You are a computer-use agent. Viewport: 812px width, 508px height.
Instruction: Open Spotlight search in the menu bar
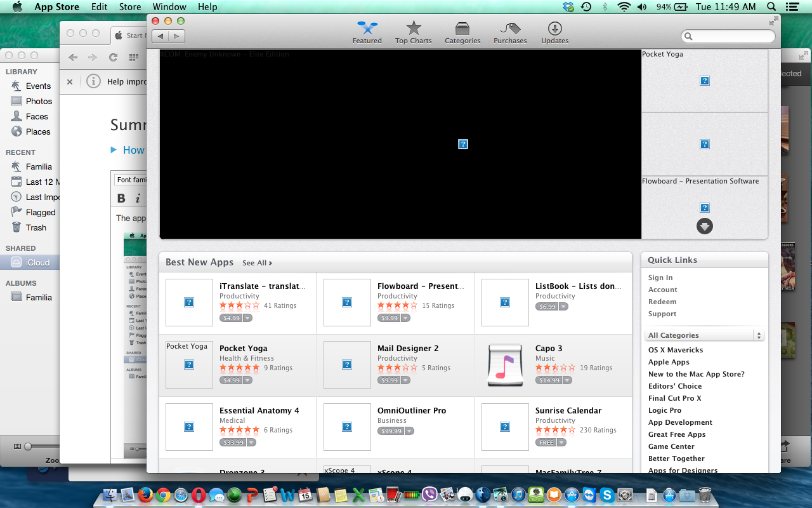(x=771, y=7)
